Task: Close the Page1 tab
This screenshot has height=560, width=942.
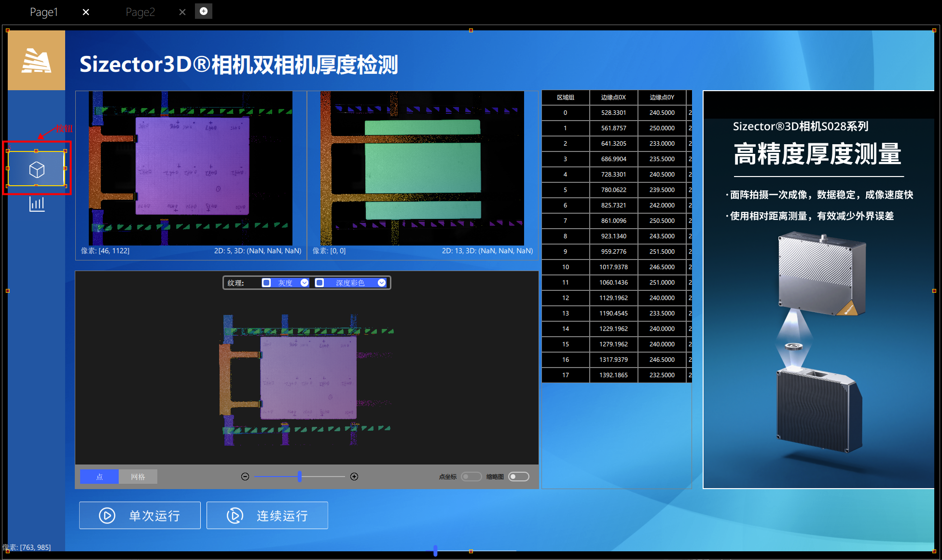Action: click(86, 12)
